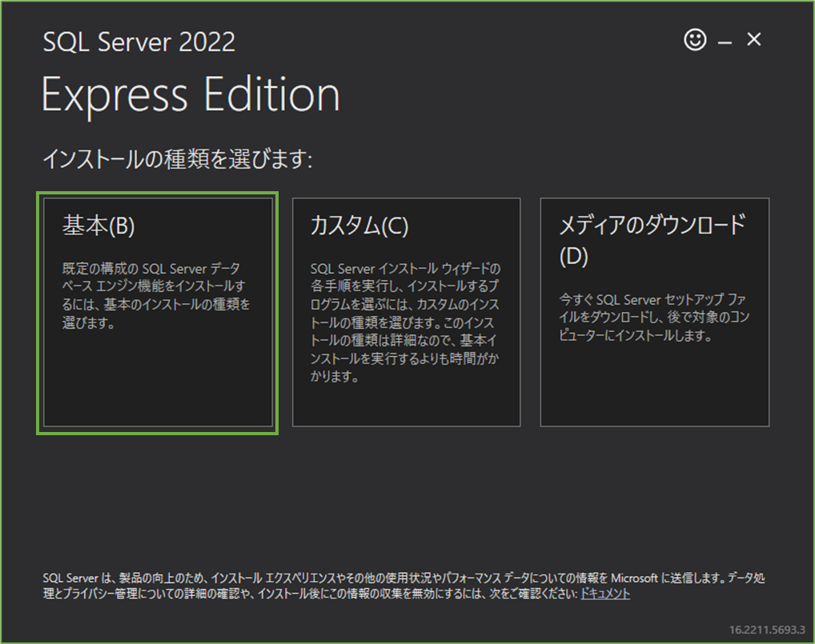Choose the カスタム(C) custom install option
This screenshot has height=644, width=815.
(407, 313)
